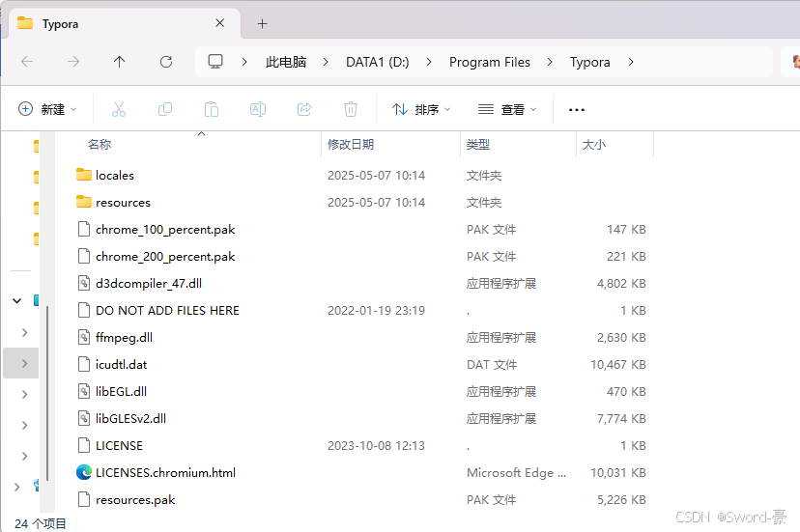This screenshot has width=800, height=532.
Task: Select file chrome_100_percent.pak
Action: click(165, 230)
